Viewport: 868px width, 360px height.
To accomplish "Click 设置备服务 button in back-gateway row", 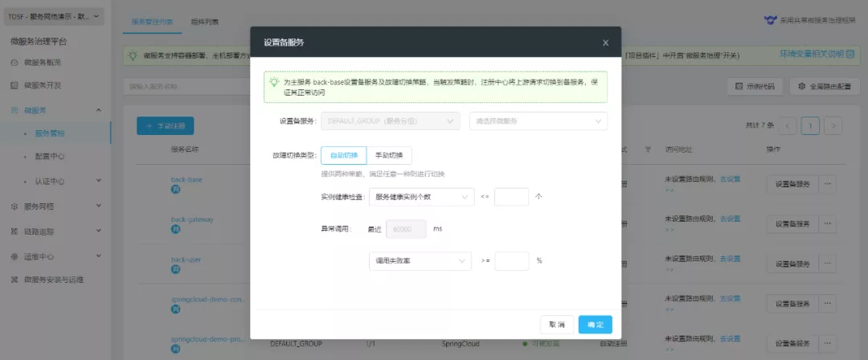I will pos(792,224).
